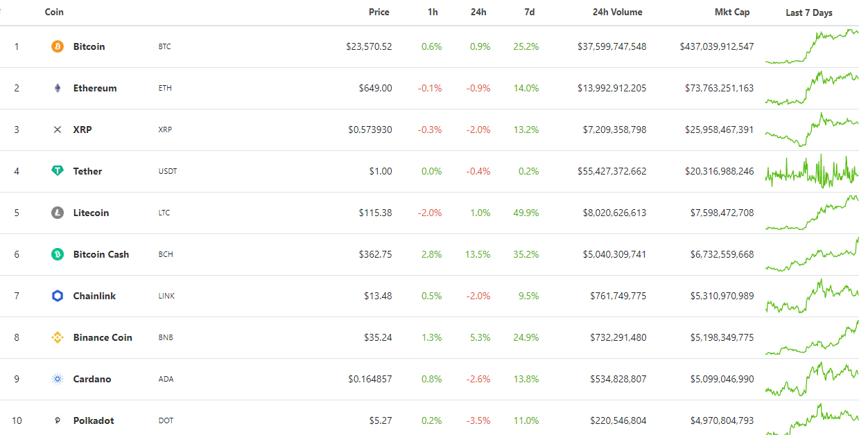Sort by 7d change column header
Image resolution: width=868 pixels, height=435 pixels.
point(530,12)
